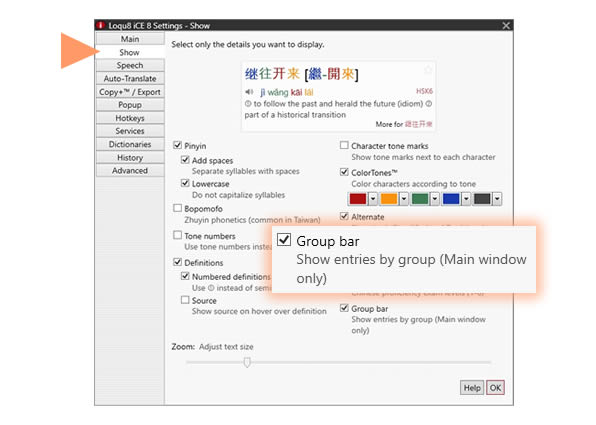Click the speaker pronunciation icon
Viewport: 596px width, 425px height.
click(x=249, y=92)
